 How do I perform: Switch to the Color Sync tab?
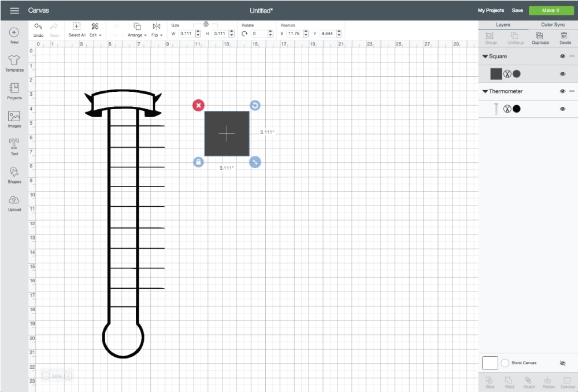pyautogui.click(x=553, y=25)
